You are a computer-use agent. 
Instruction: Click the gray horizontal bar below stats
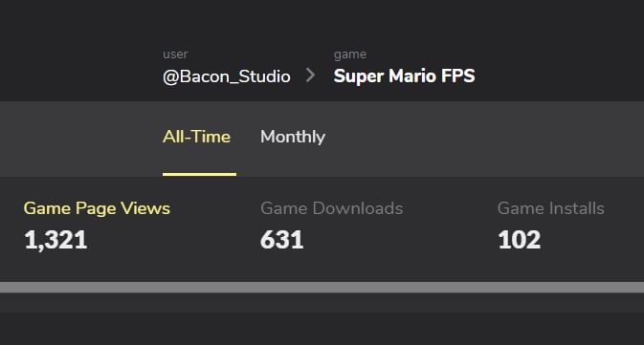click(x=322, y=287)
